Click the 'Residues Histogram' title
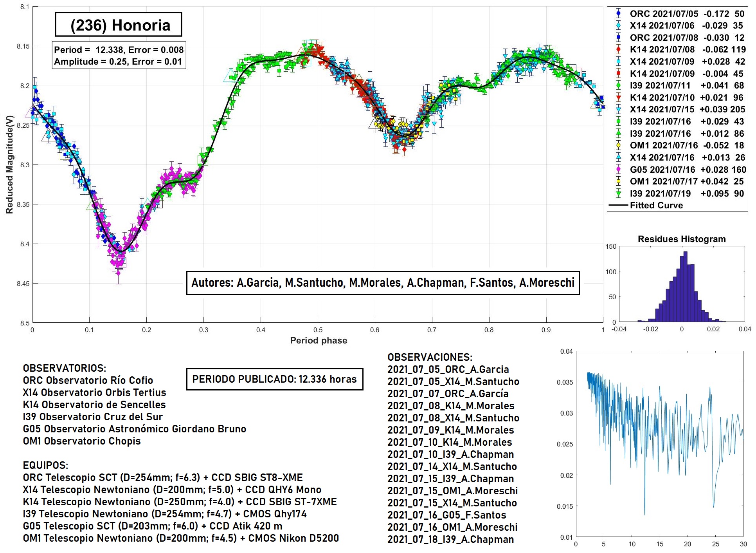 click(x=682, y=239)
